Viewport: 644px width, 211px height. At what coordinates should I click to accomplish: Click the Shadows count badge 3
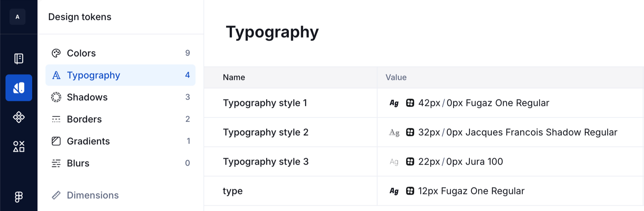click(188, 97)
